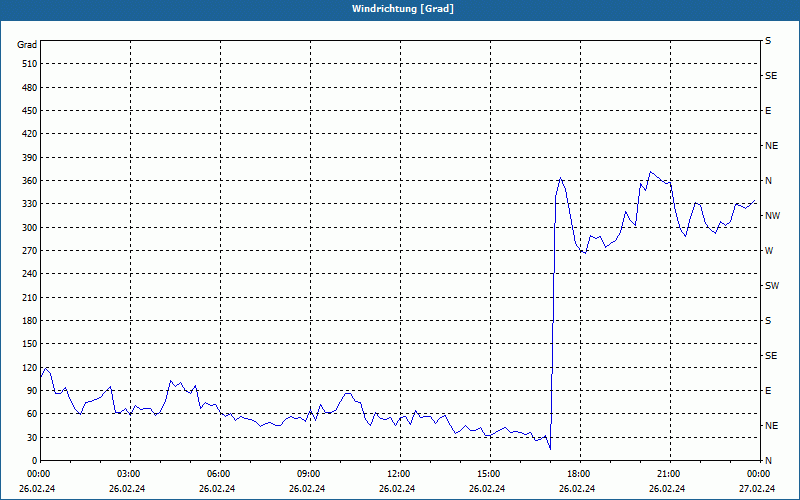Screen dimensions: 800x500
Task: Select the Grad axis unit label
Action: tap(27, 45)
